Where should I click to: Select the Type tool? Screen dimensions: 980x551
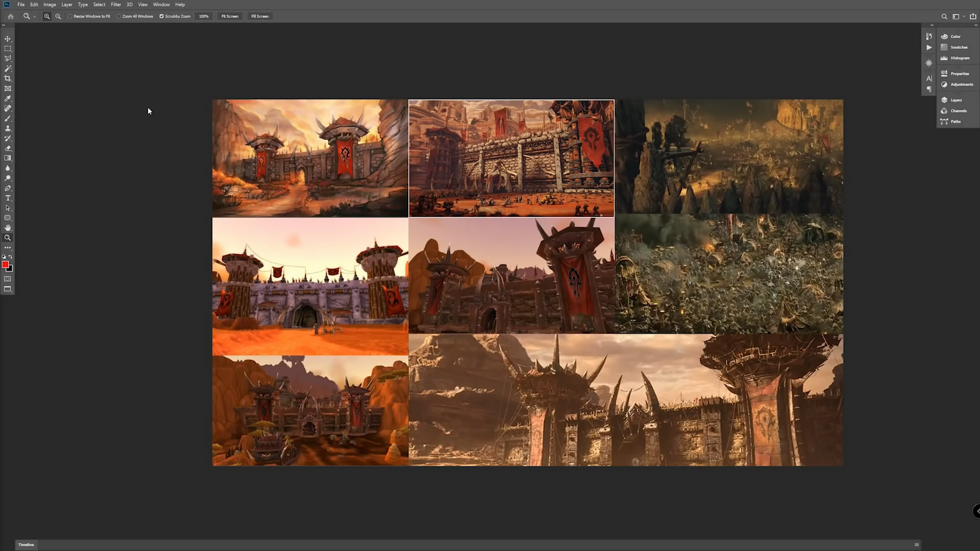8,198
